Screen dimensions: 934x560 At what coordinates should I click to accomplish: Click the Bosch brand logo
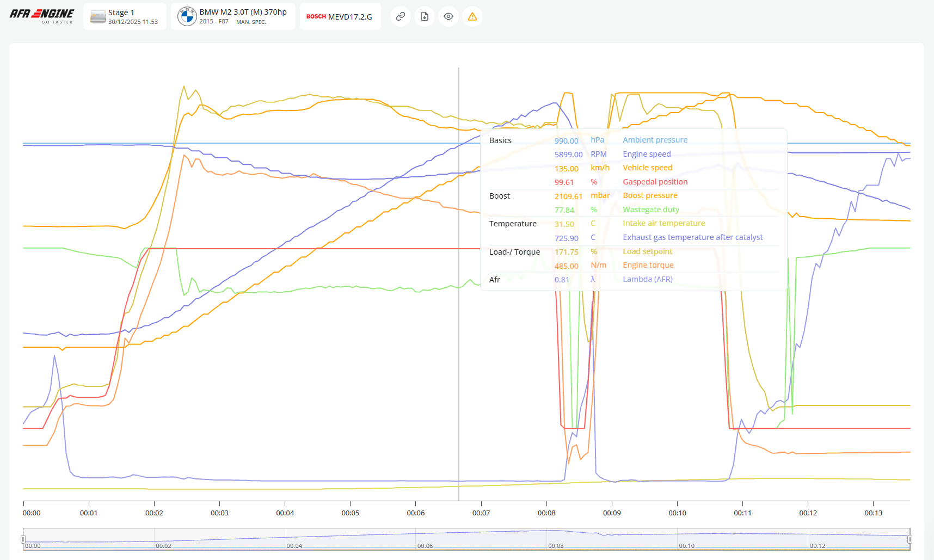pos(316,16)
